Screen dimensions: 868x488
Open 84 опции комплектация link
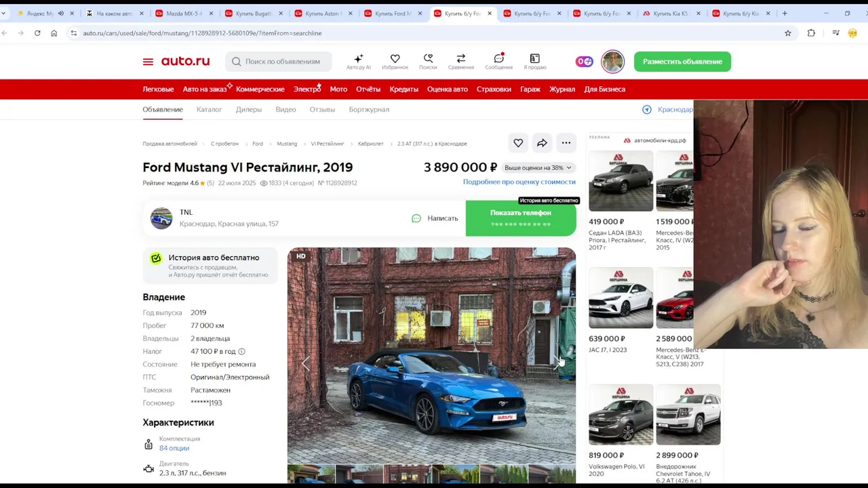coord(174,449)
